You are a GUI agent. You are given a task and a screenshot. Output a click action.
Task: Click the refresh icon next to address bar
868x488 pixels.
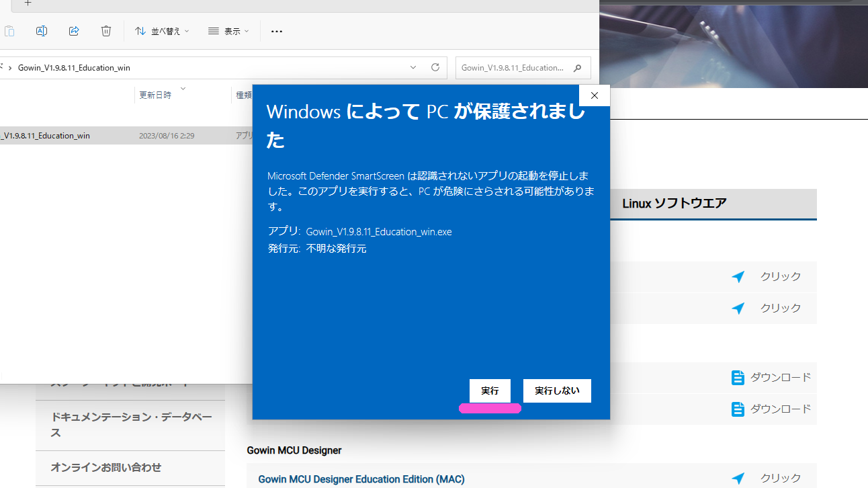tap(435, 68)
